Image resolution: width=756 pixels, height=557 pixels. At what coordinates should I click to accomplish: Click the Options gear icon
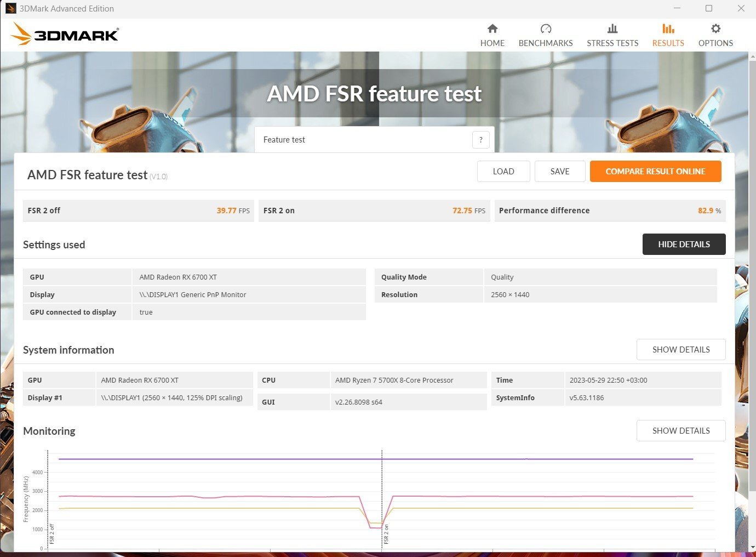click(715, 29)
